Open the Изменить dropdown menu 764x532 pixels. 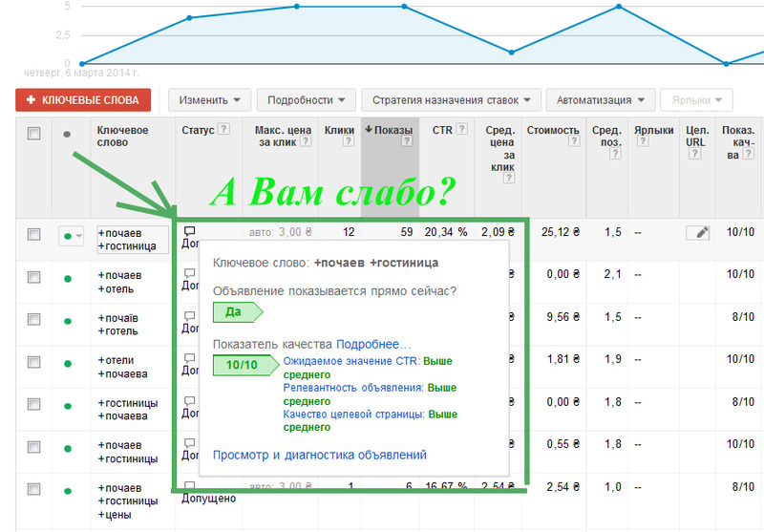pyautogui.click(x=209, y=99)
